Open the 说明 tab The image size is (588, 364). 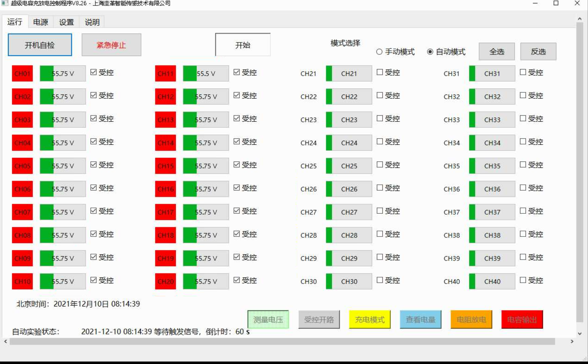[x=92, y=22]
